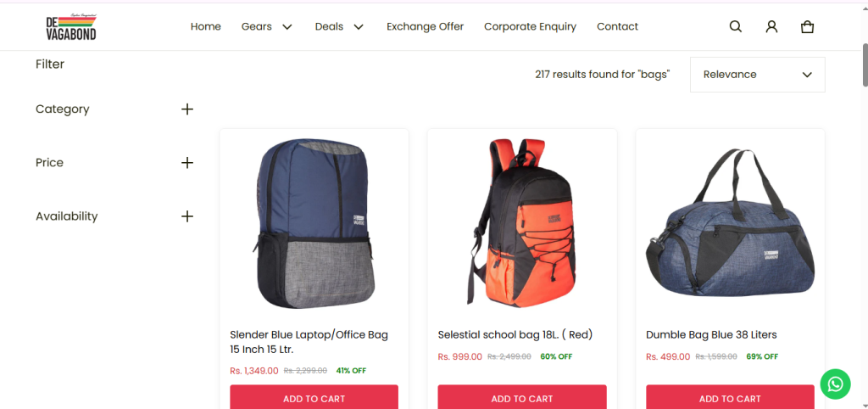Screen dimensions: 868x409
Task: Open the shopping bag cart icon
Action: coord(808,26)
